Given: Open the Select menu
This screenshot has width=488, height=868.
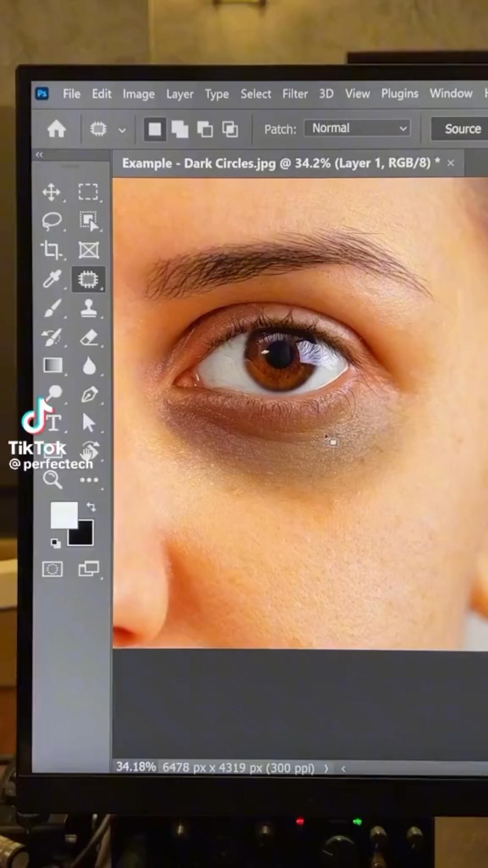Looking at the screenshot, I should (x=256, y=94).
